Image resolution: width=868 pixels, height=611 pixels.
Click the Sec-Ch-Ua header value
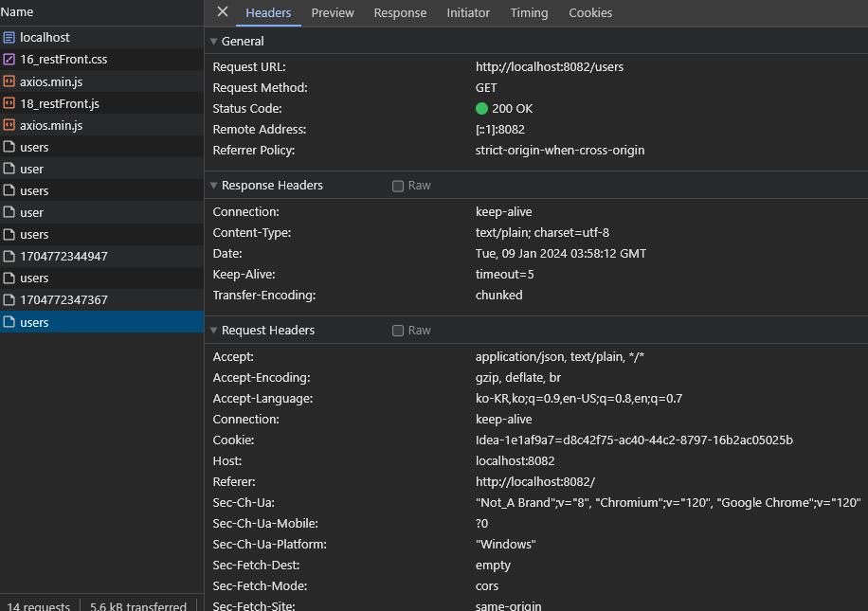point(668,502)
